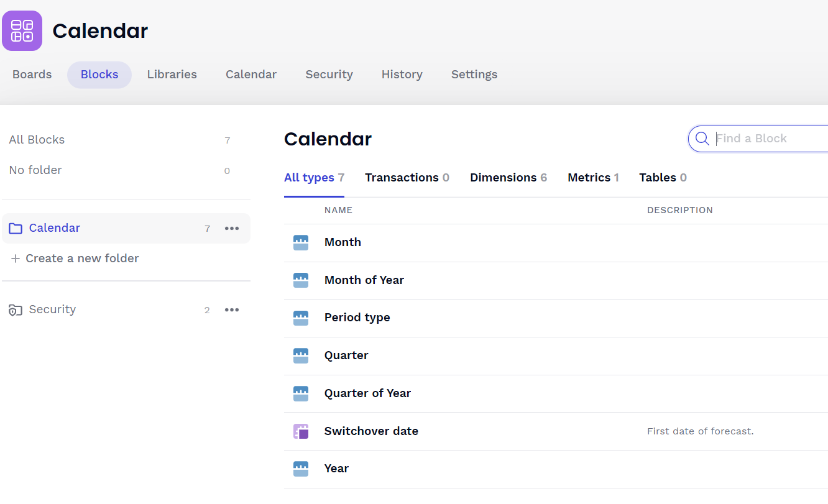Open the Libraries tab

172,75
